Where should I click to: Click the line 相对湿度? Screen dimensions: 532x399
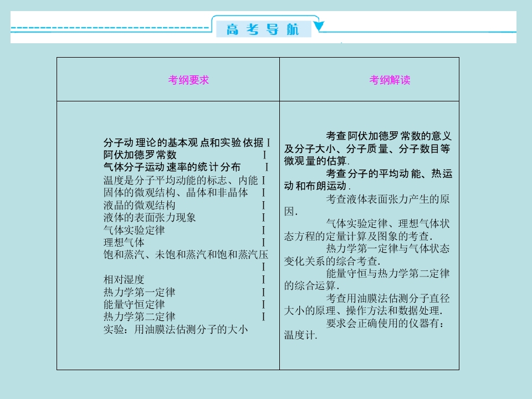(124, 279)
